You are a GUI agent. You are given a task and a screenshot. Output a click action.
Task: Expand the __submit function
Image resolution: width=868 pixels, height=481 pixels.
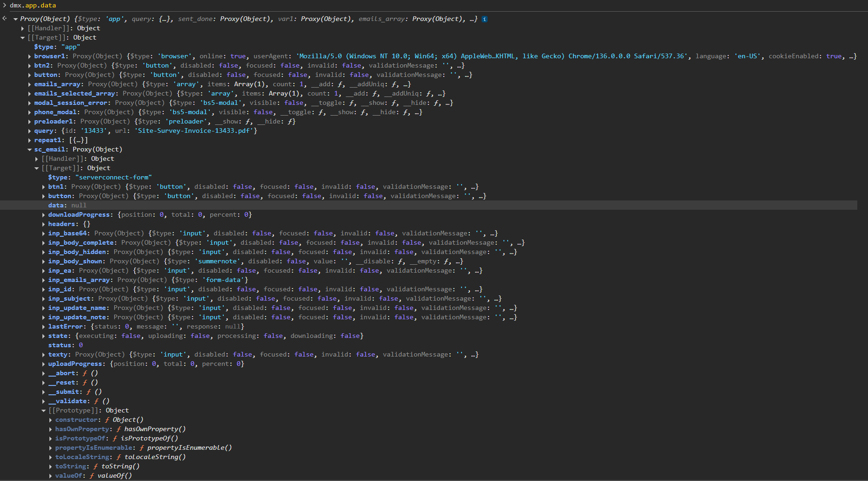click(x=43, y=392)
